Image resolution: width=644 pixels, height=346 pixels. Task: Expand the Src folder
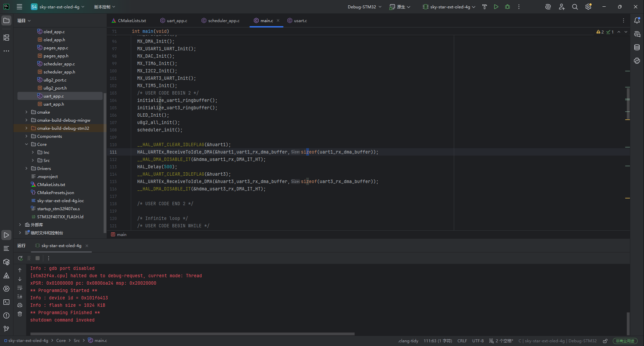[33, 161]
